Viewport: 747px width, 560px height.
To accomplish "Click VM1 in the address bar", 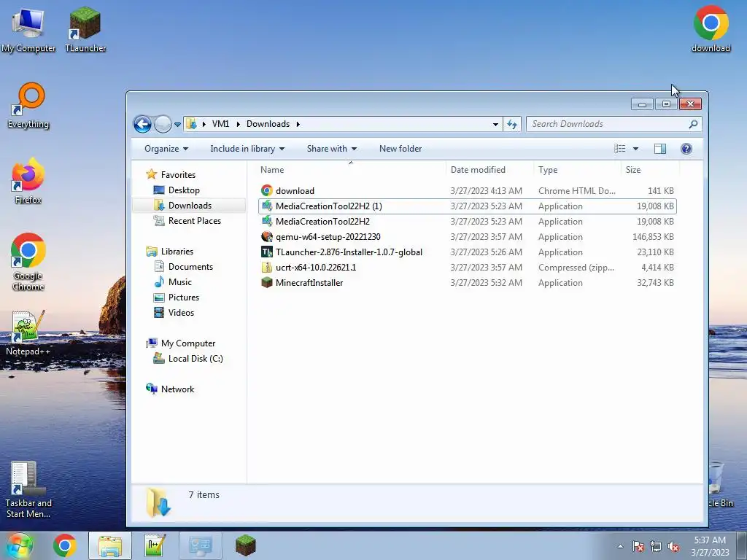I will click(x=220, y=124).
